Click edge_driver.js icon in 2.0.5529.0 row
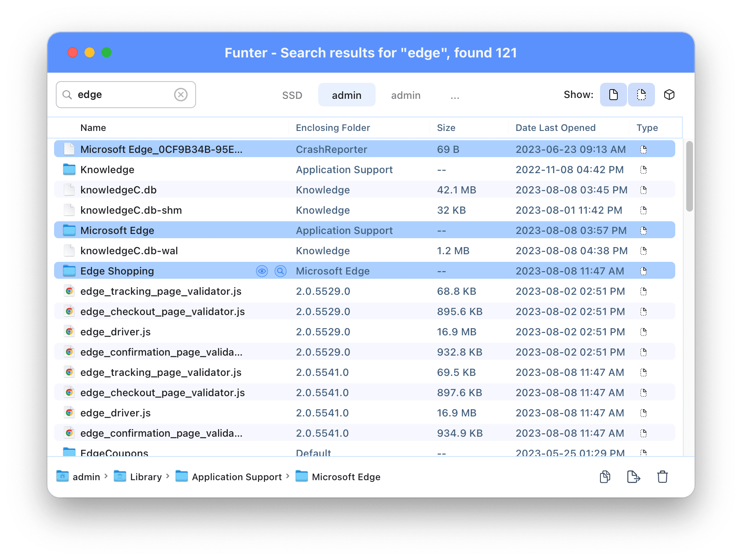This screenshot has width=742, height=560. pos(69,332)
